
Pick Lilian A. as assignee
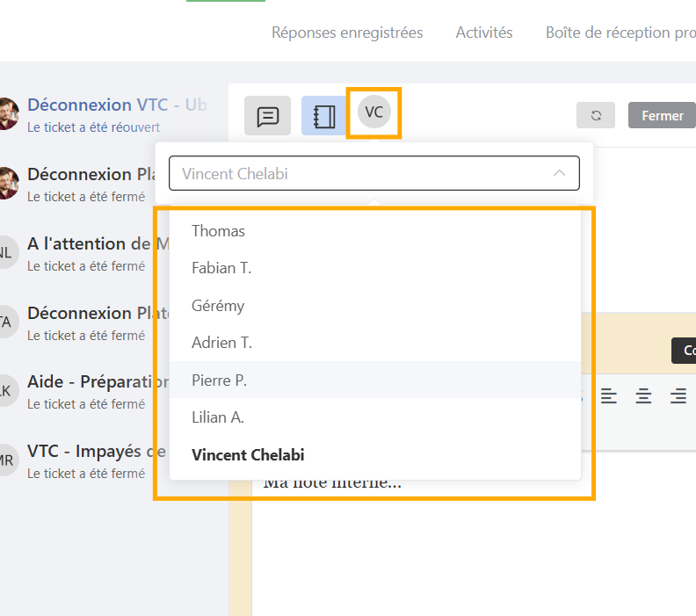point(217,417)
